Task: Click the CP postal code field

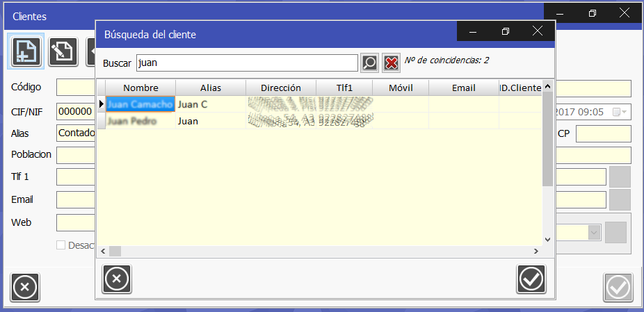Action: pyautogui.click(x=603, y=133)
